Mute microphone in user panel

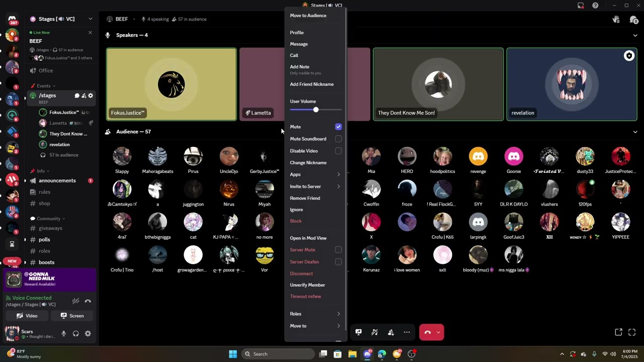tap(63, 333)
